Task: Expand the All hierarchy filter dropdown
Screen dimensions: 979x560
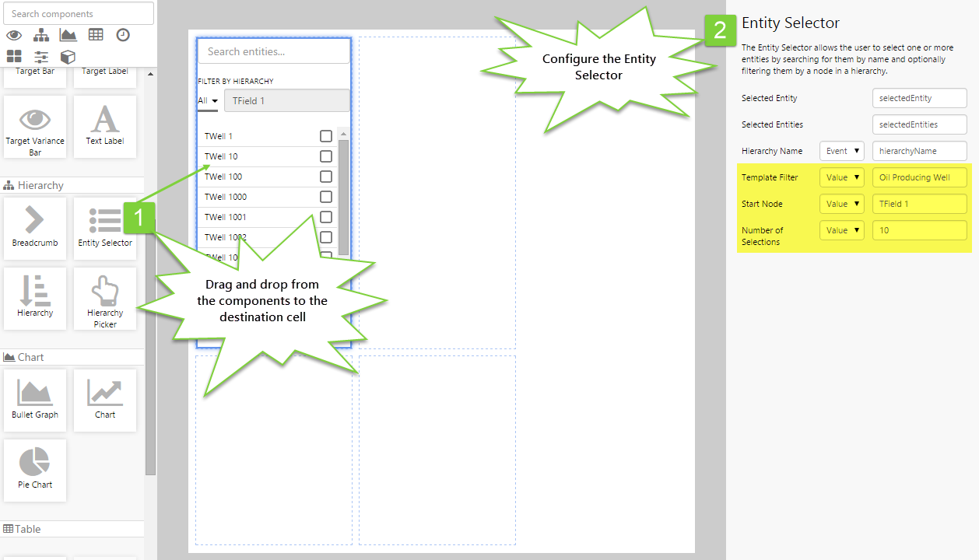Action: (208, 100)
